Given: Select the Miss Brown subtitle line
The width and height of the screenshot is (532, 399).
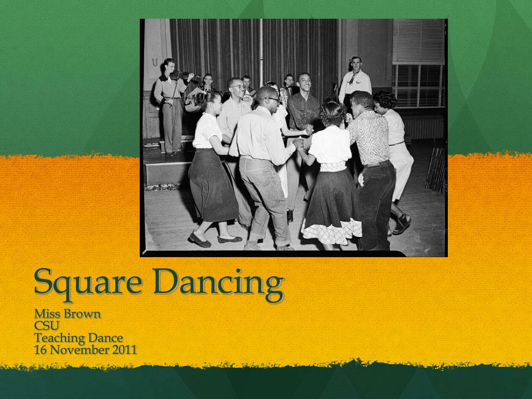Looking at the screenshot, I should [68, 313].
